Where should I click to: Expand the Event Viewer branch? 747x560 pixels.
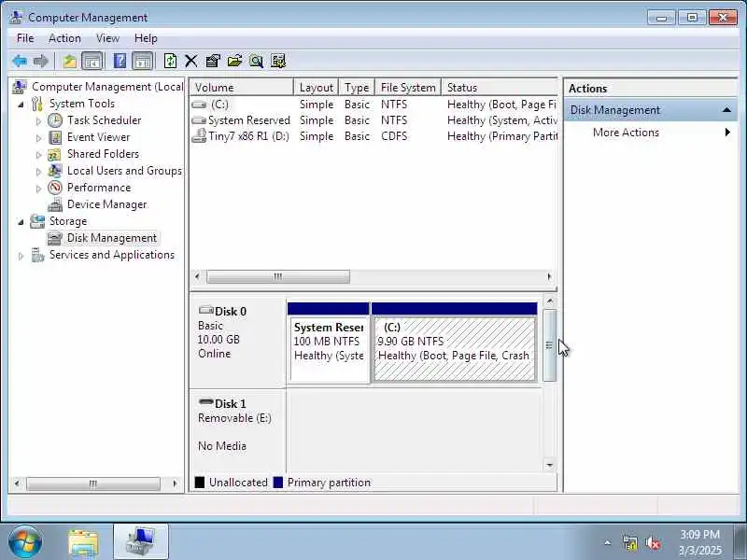point(39,137)
